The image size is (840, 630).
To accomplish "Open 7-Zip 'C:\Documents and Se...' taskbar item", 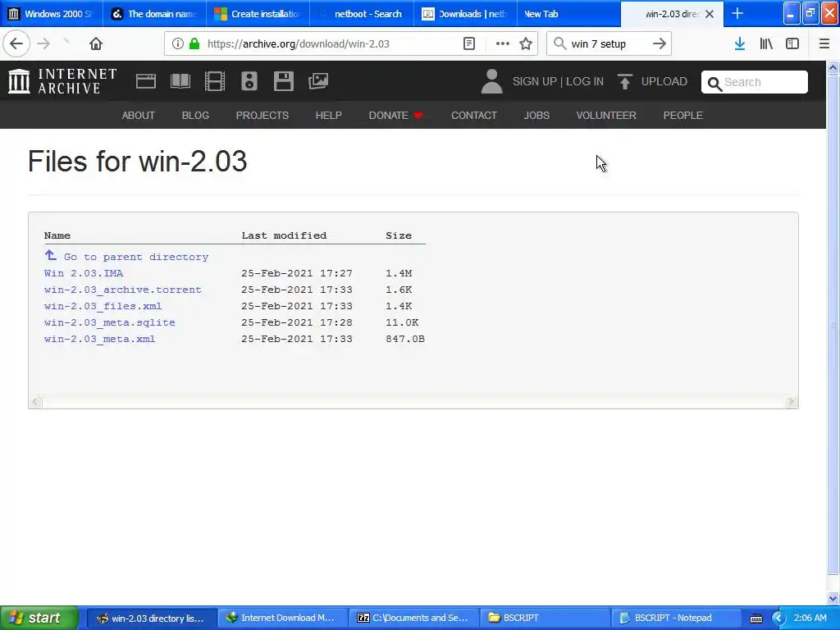I will tap(414, 618).
